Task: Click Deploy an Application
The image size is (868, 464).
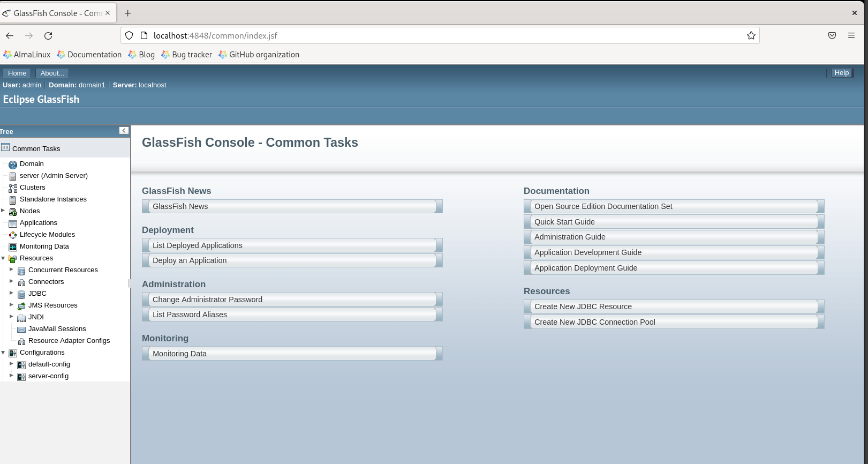Action: point(292,260)
